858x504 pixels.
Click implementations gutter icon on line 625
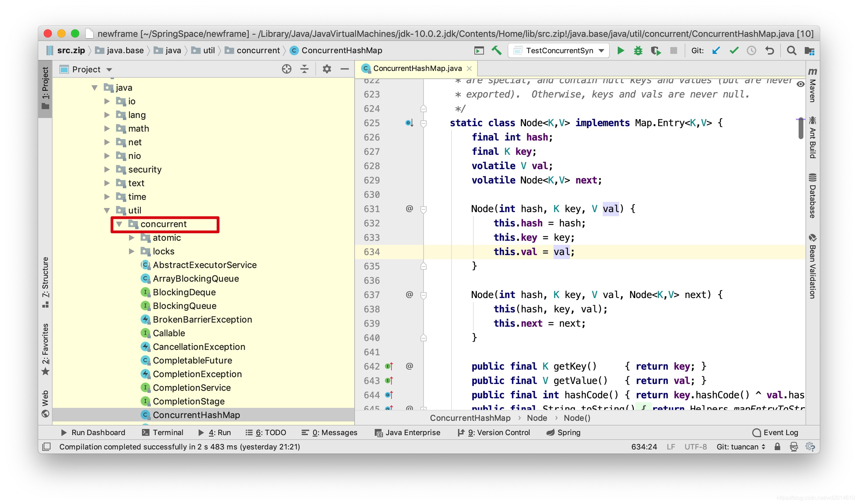point(409,123)
